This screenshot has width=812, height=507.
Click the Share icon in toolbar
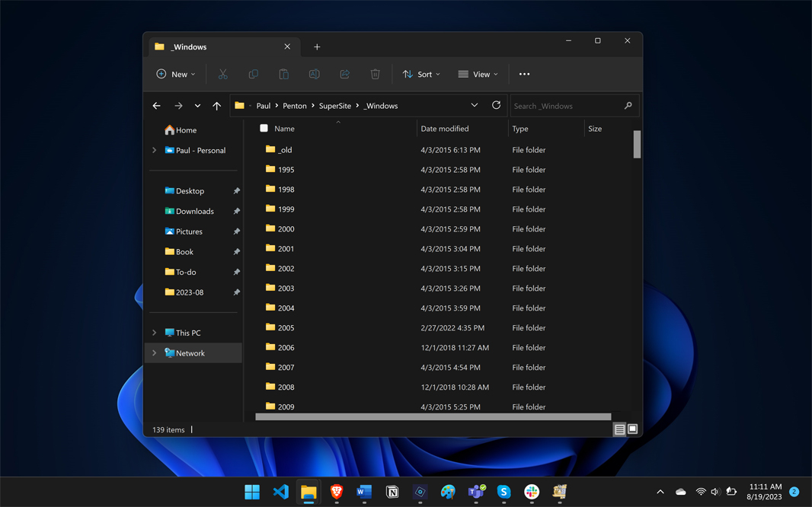[x=344, y=74]
